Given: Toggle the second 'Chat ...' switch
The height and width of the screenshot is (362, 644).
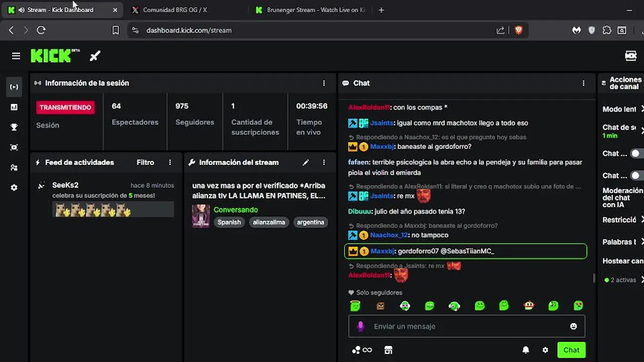Looking at the screenshot, I should coord(636,175).
